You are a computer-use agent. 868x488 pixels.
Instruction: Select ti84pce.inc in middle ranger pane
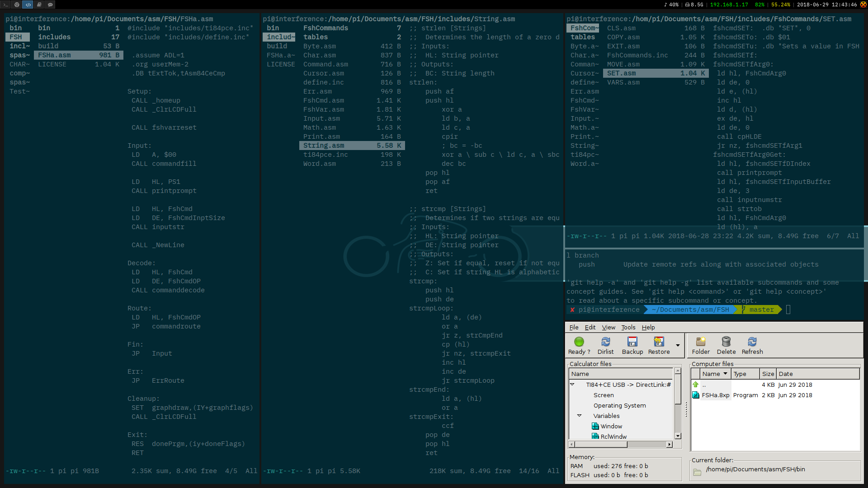click(x=352, y=155)
